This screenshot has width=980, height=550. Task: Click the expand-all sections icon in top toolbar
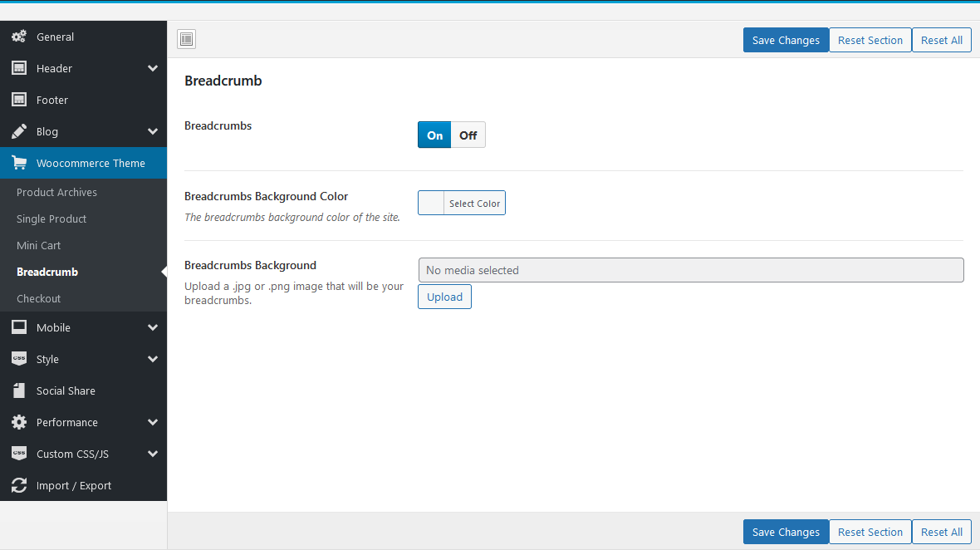tap(186, 39)
